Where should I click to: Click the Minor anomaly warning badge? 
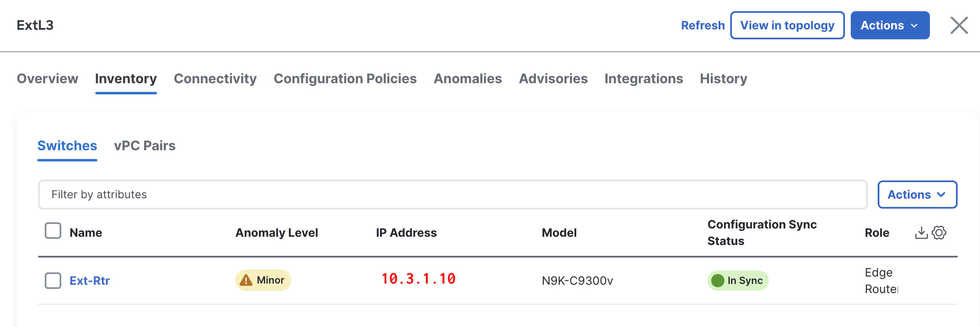[x=263, y=280]
